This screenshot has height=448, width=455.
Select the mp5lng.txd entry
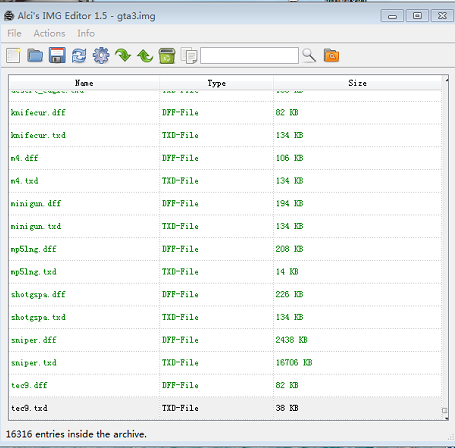(x=225, y=272)
